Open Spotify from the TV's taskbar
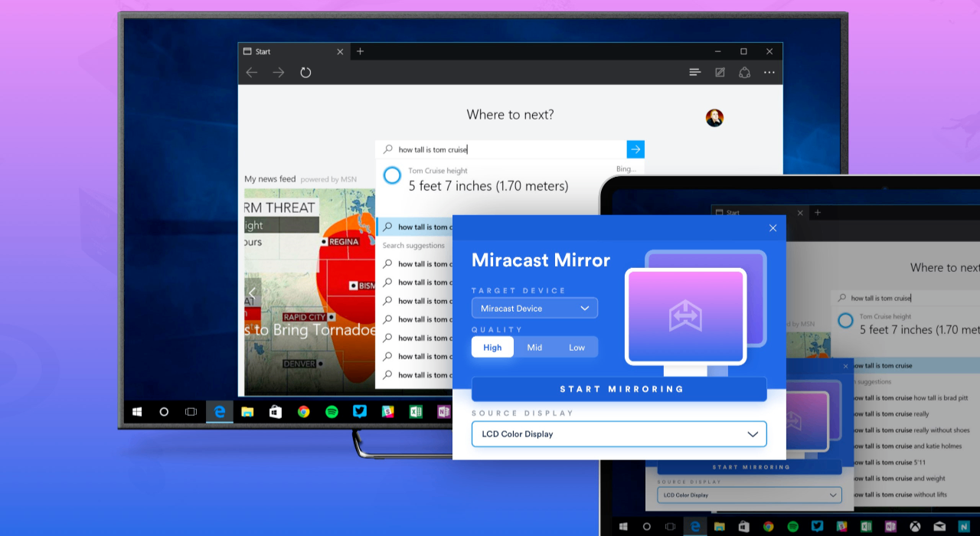This screenshot has width=980, height=536. pyautogui.click(x=332, y=412)
